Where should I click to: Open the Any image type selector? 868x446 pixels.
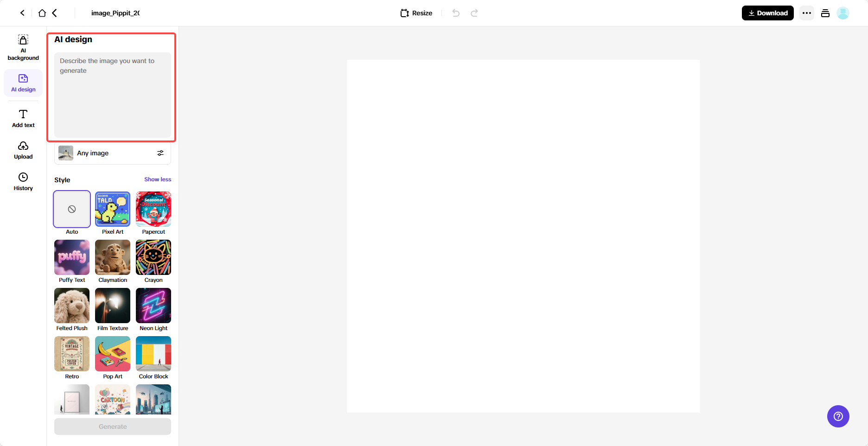click(113, 153)
